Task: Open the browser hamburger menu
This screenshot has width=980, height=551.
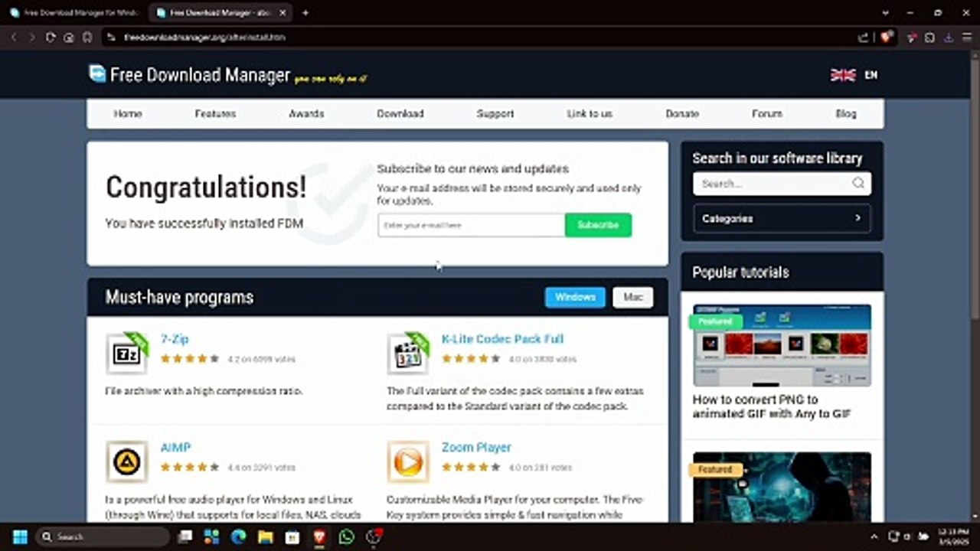Action: [966, 37]
